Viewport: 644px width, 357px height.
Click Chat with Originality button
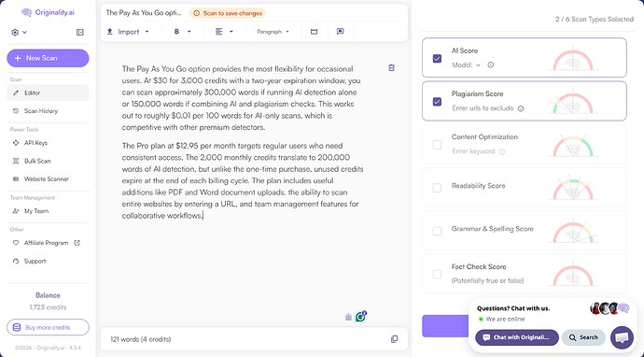click(517, 337)
